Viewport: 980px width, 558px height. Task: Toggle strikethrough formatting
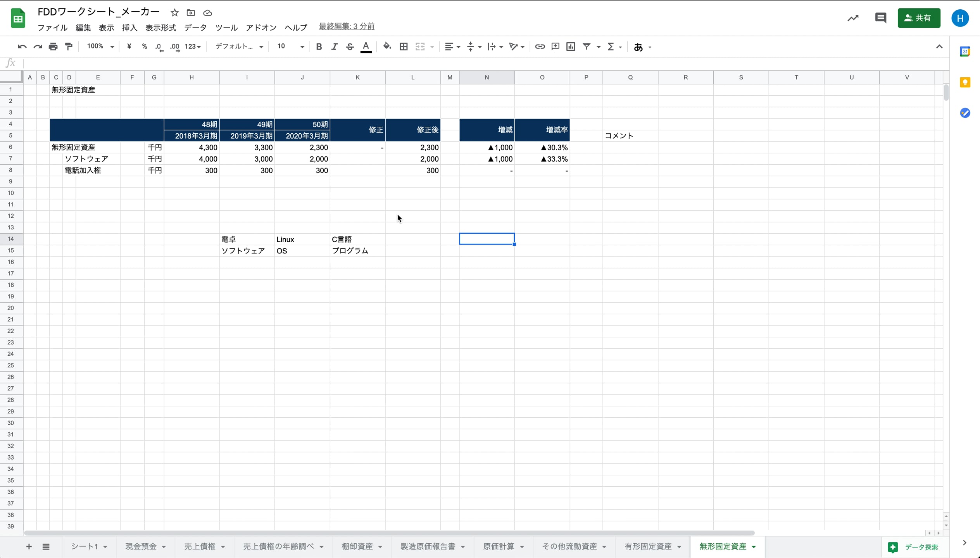350,46
